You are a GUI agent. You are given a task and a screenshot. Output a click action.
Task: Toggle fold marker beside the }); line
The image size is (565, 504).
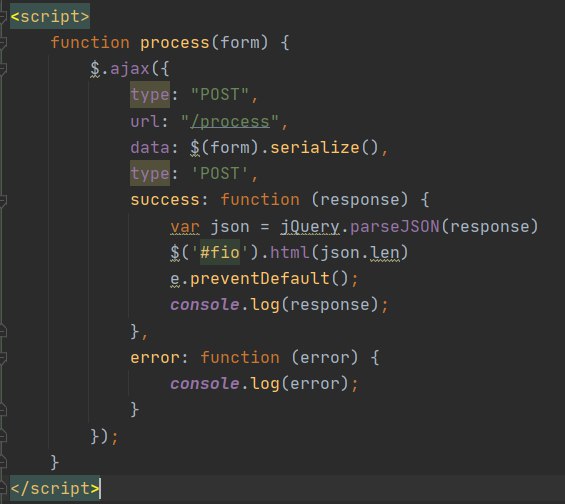3,437
